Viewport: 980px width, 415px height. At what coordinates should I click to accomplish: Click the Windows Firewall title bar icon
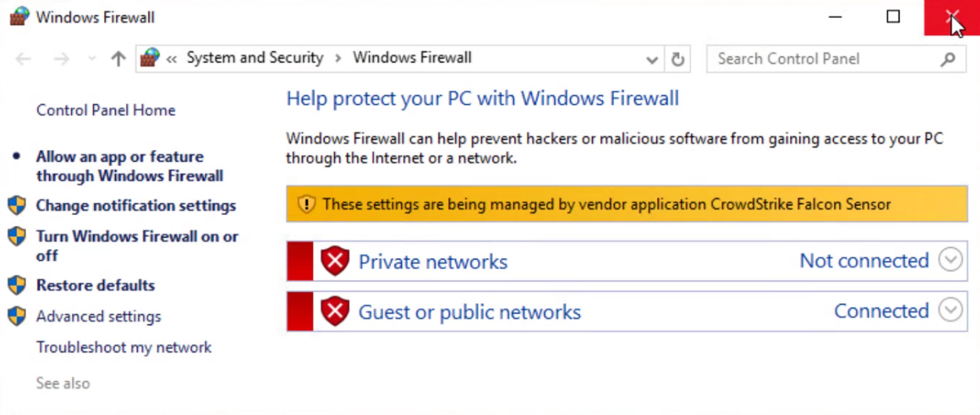point(19,16)
